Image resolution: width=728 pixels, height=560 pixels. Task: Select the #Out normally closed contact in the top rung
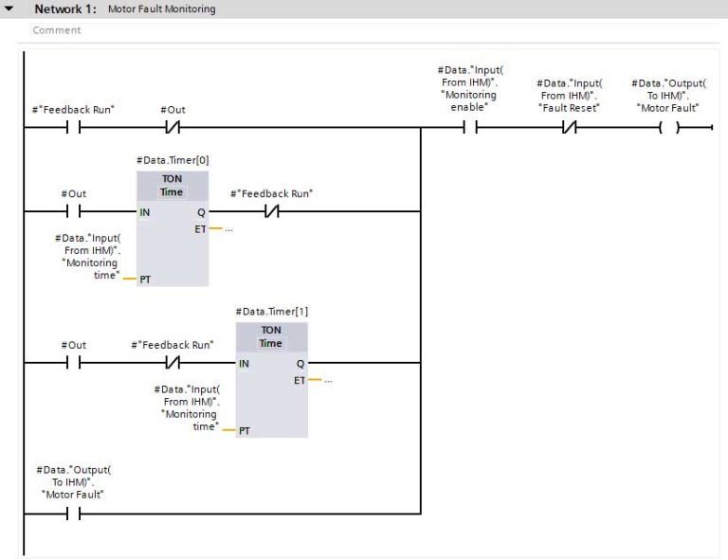(x=173, y=128)
